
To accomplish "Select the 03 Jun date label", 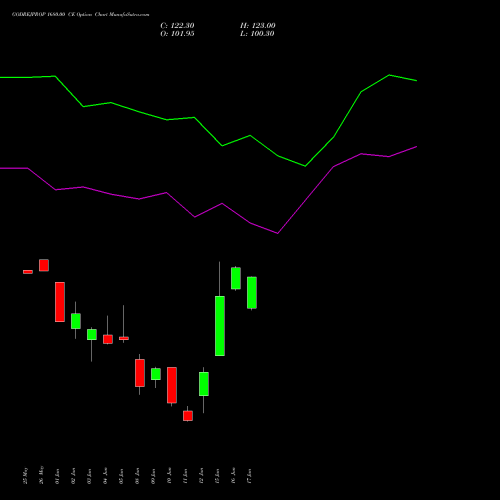I will (x=90, y=476).
